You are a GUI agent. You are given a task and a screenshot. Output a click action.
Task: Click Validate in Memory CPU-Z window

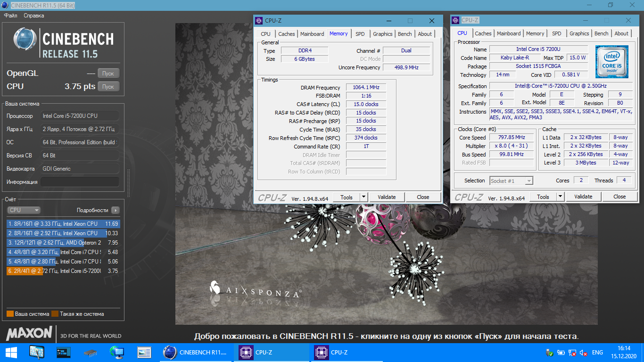point(387,197)
